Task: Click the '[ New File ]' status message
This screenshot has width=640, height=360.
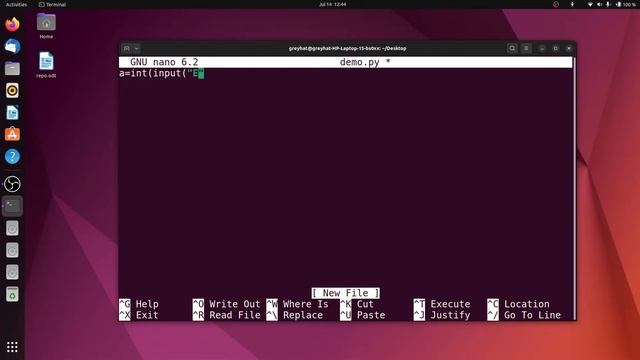Action: coord(345,293)
